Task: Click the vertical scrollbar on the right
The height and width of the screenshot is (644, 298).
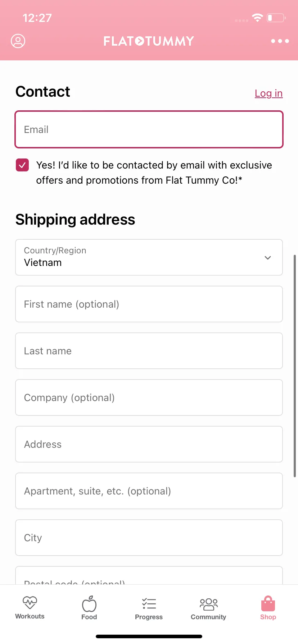Action: click(x=295, y=366)
